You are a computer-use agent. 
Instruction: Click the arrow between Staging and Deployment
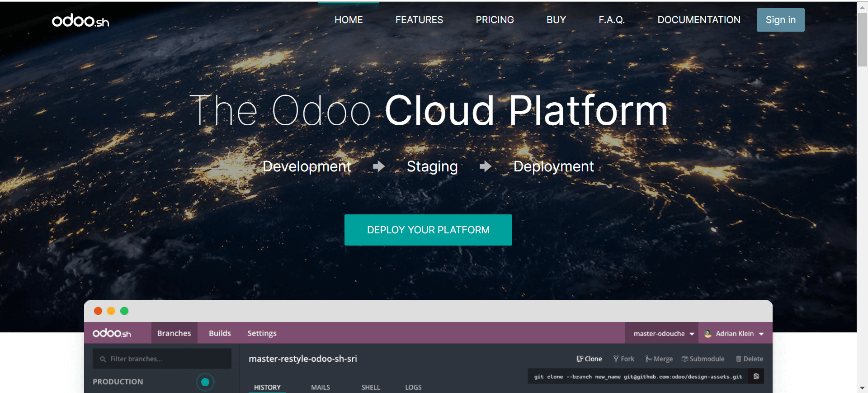486,166
